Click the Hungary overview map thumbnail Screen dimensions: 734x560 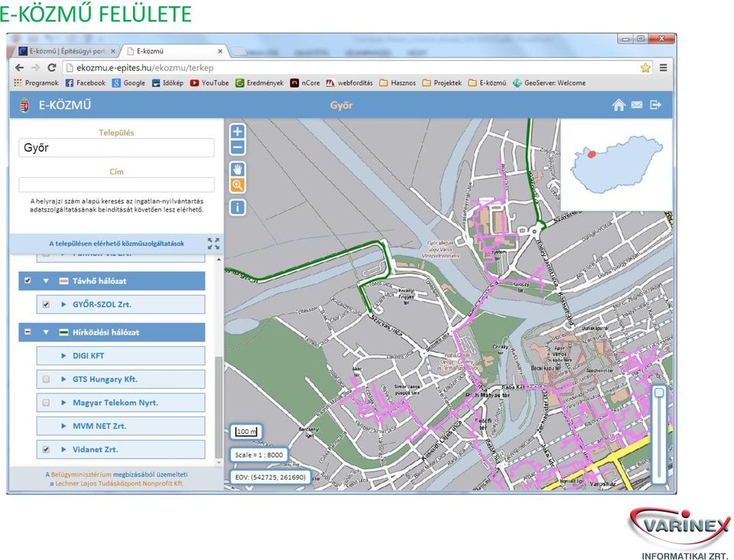coord(616,164)
